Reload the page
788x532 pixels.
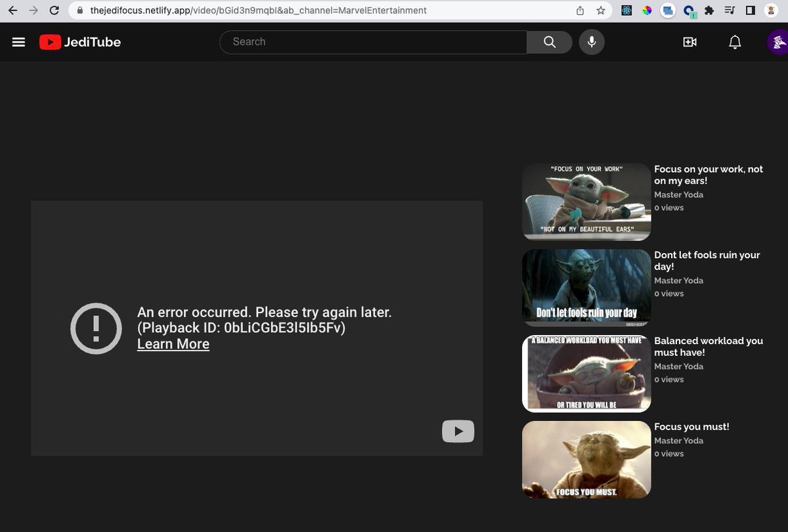pos(55,11)
